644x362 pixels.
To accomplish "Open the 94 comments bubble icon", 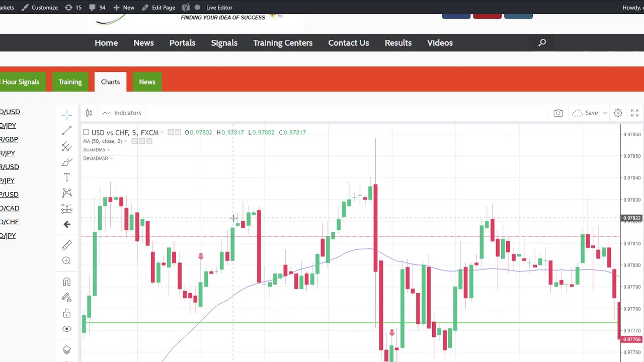I will (97, 8).
